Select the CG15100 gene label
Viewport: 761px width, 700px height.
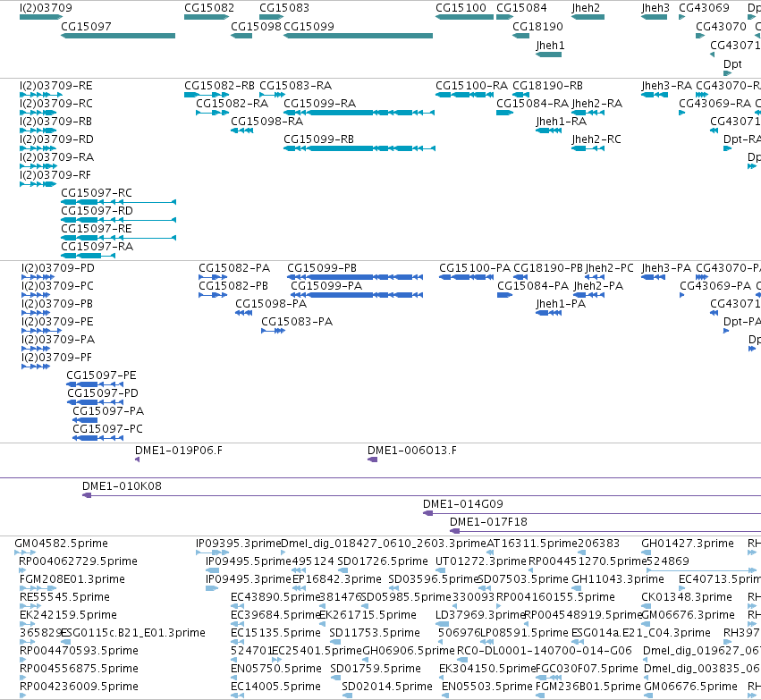coord(461,8)
